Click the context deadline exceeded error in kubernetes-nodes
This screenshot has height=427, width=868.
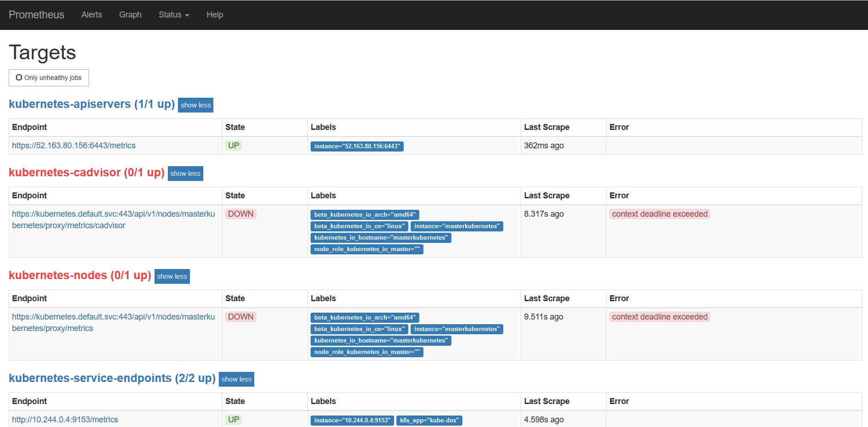pos(660,317)
